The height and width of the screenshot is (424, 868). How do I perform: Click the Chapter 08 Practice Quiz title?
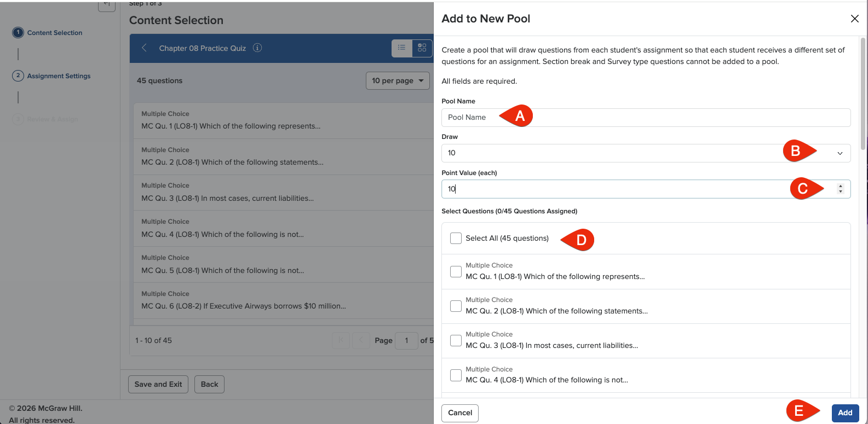tap(202, 48)
